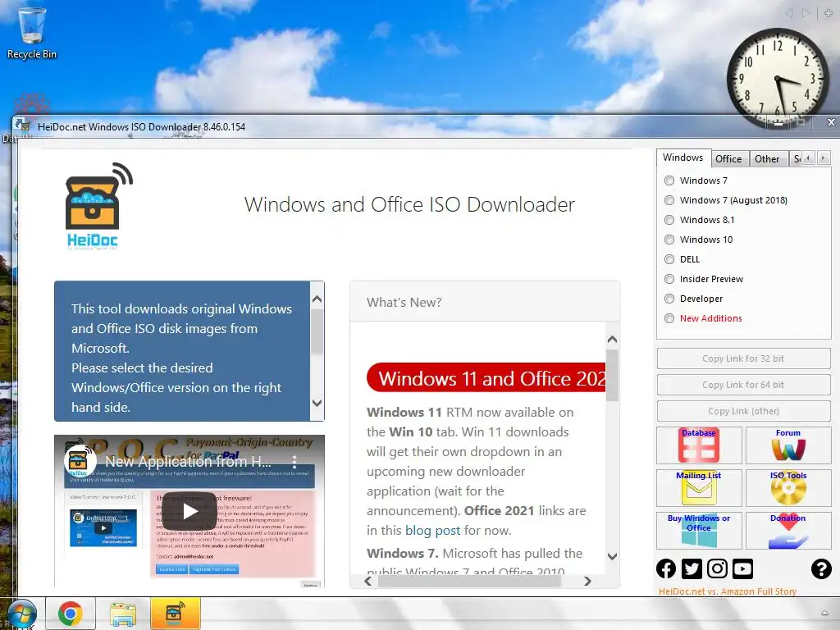Open the Facebook icon
Image resolution: width=840 pixels, height=630 pixels.
tap(666, 568)
